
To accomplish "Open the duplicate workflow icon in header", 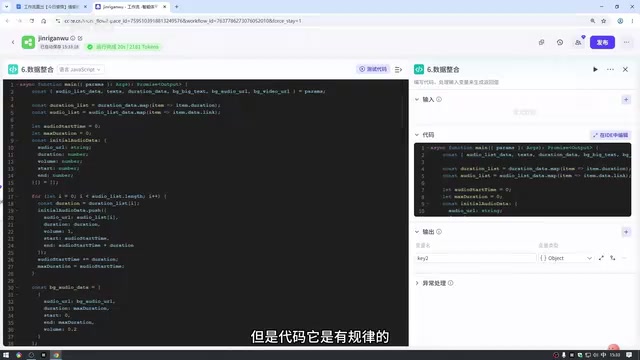I will point(541,42).
